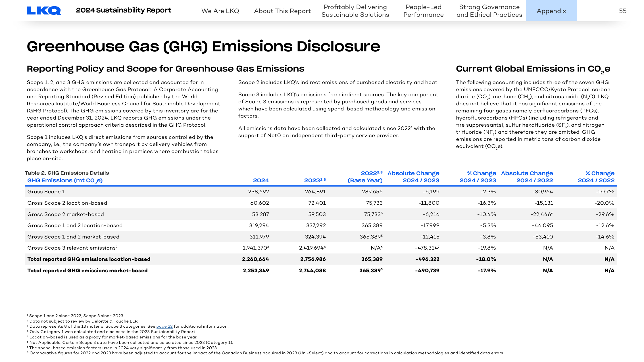Click the -18.0% change value
This screenshot has height=362, width=644.
(486, 259)
